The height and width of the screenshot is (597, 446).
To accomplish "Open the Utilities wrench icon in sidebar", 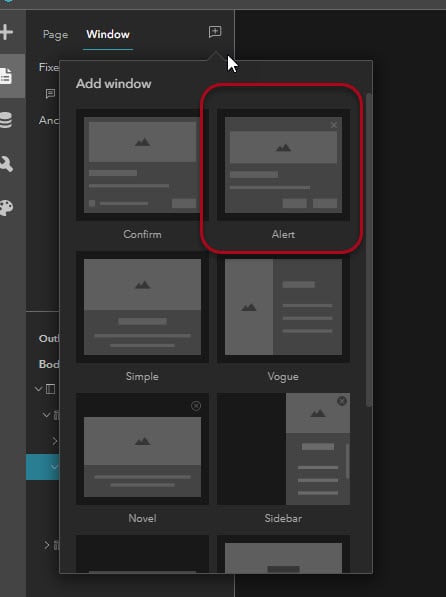I will tap(6, 164).
